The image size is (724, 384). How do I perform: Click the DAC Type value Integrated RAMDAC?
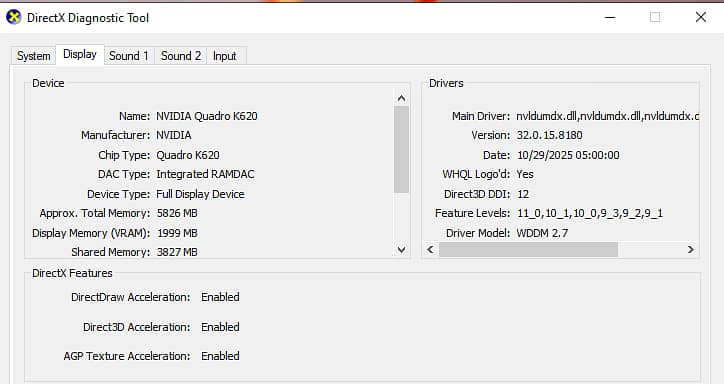(205, 174)
